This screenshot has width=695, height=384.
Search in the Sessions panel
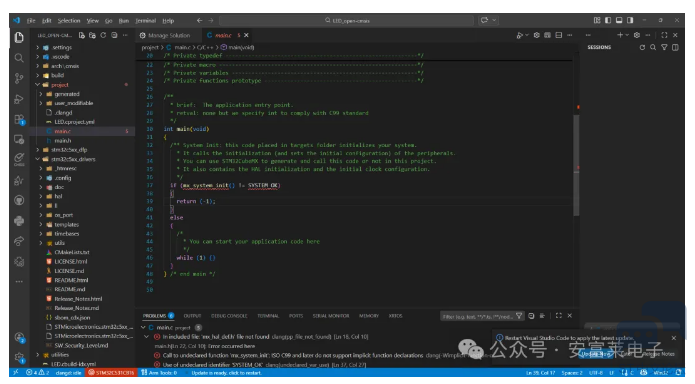(653, 47)
